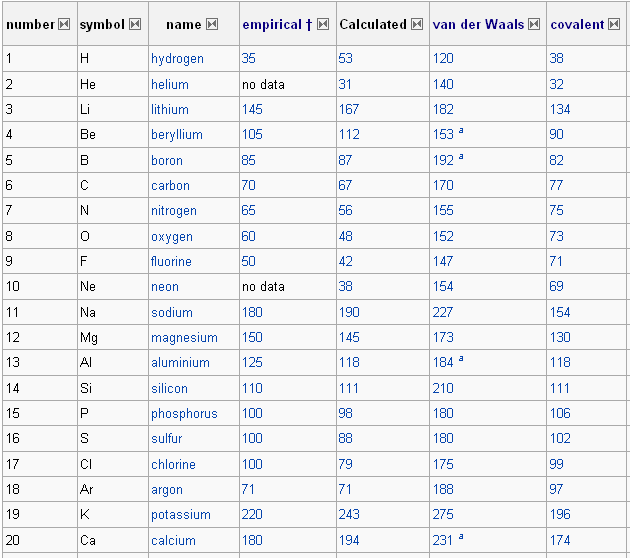The image size is (631, 559).
Task: Click the phosphorus link
Action: (x=184, y=414)
